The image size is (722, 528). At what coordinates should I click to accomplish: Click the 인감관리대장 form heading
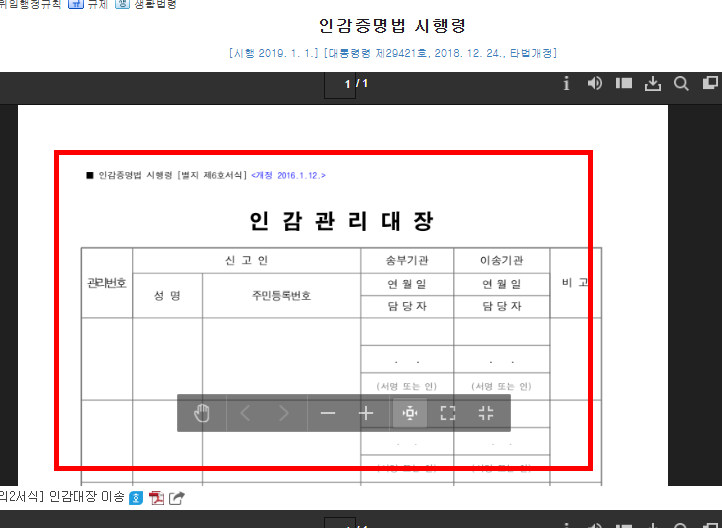click(x=341, y=221)
